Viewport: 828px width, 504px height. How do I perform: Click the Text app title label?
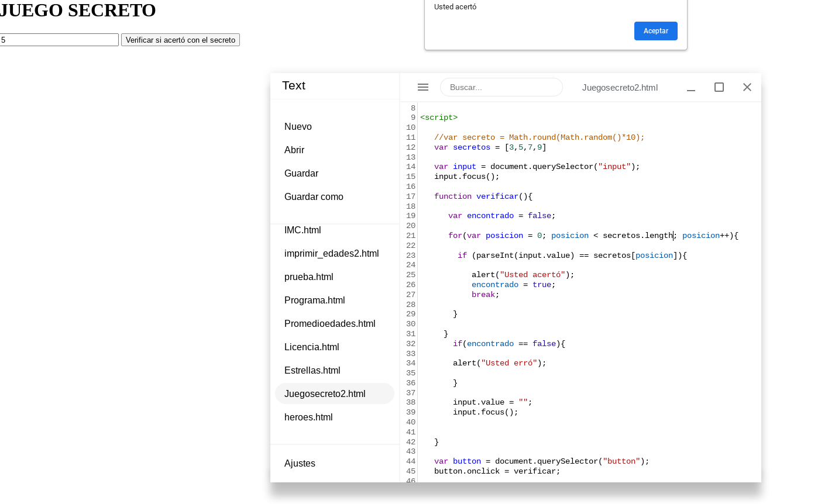294,85
